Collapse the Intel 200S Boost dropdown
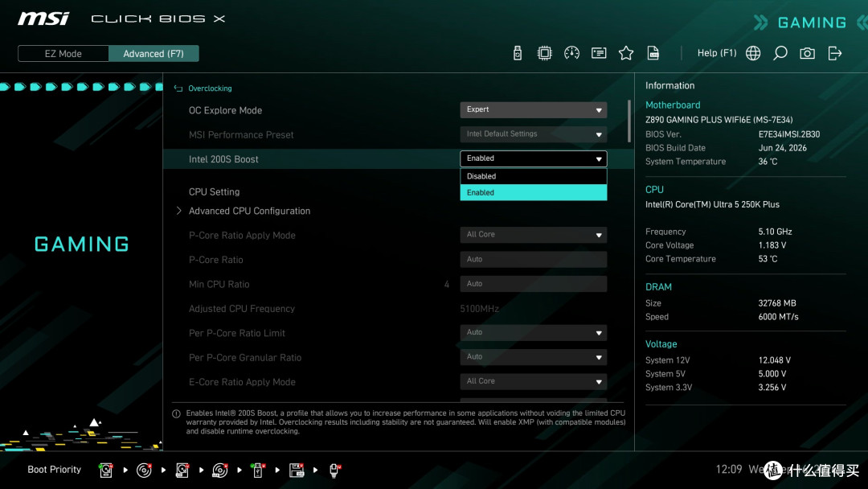Image resolution: width=868 pixels, height=489 pixels. point(533,158)
